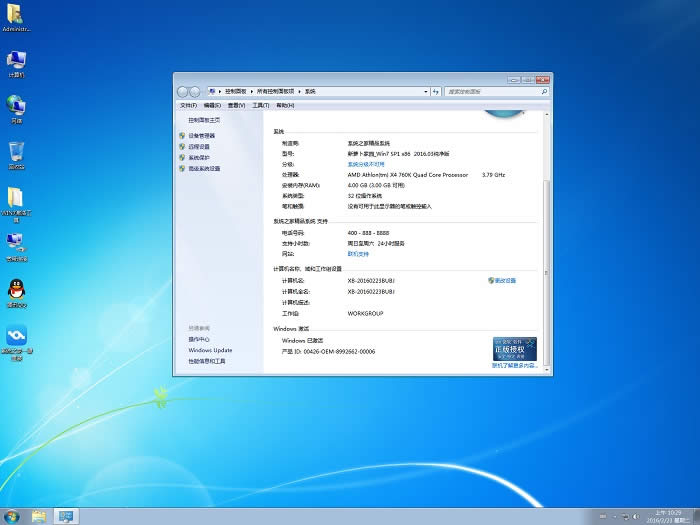This screenshot has height=525, width=700.
Task: Click the Windows Start orb button
Action: [12, 516]
